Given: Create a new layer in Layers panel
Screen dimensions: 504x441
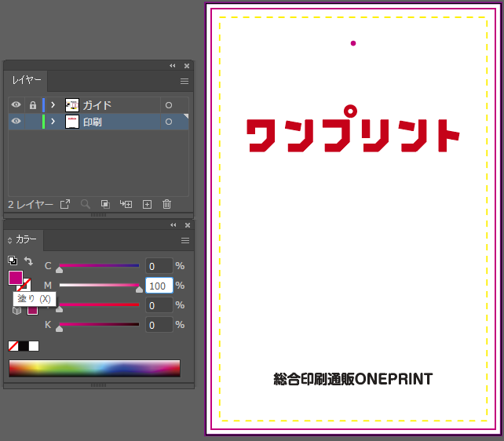Looking at the screenshot, I should point(147,204).
